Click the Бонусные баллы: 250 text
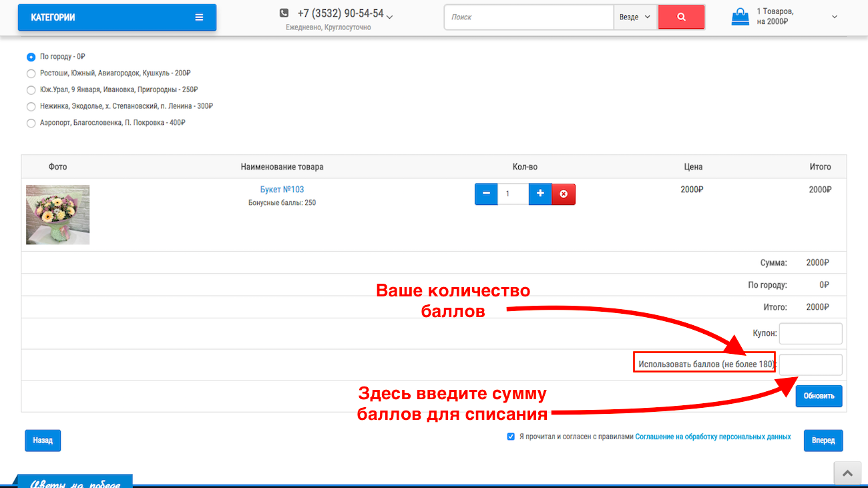Image resolution: width=868 pixels, height=488 pixels. click(282, 202)
